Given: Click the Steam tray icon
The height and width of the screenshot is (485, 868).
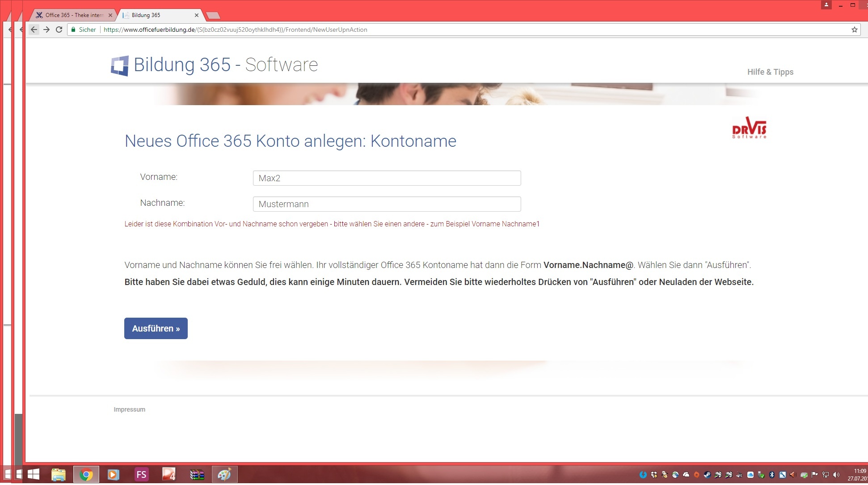Looking at the screenshot, I should pos(708,475).
